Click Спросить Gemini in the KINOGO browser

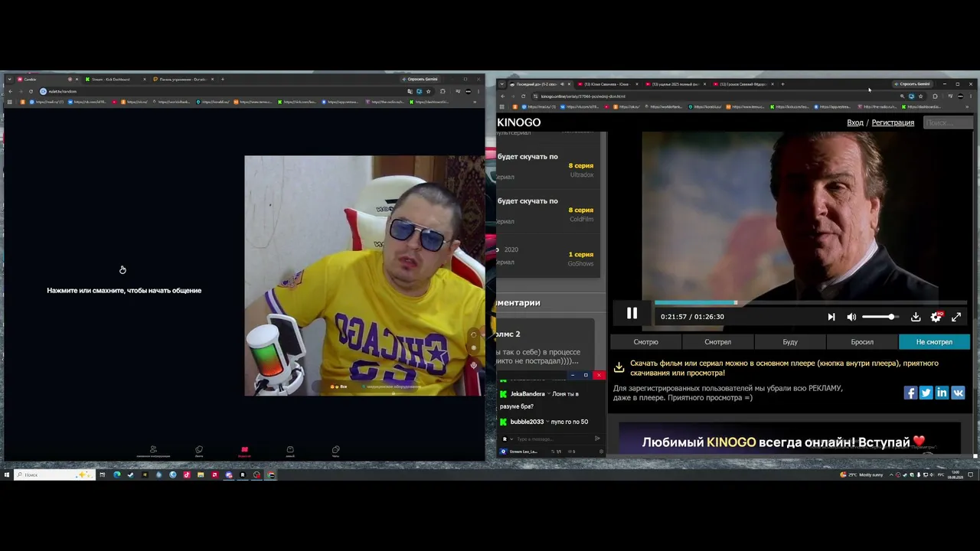[912, 84]
